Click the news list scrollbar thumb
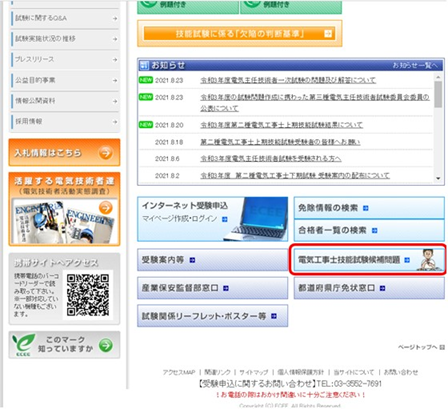This screenshot has width=448, height=409. [438, 94]
